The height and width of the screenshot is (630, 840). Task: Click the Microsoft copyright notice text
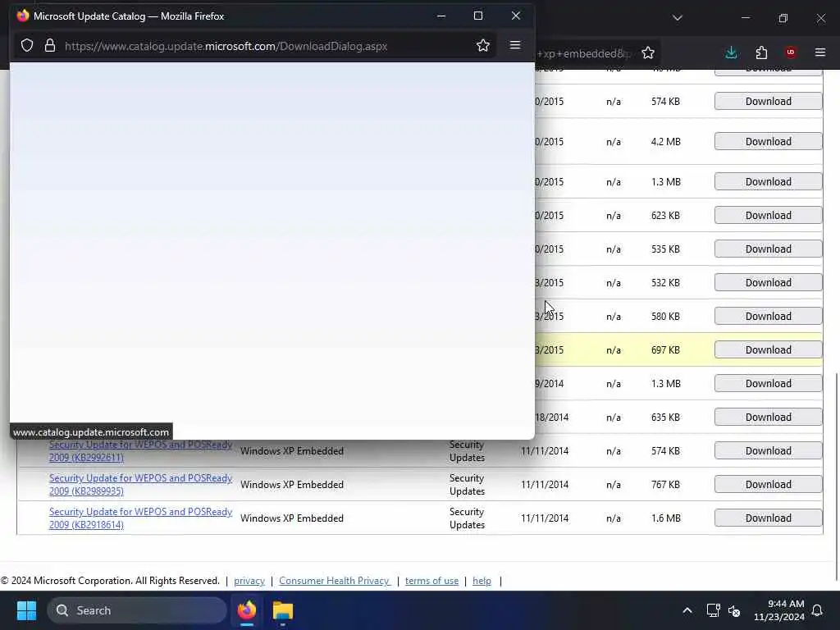(110, 581)
